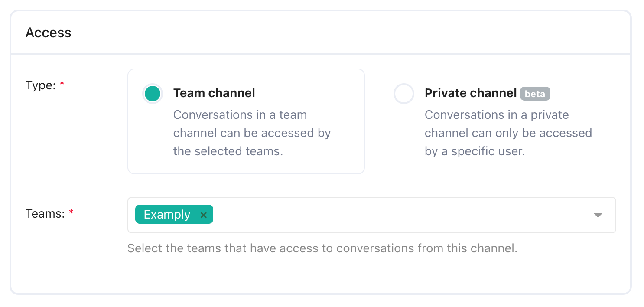This screenshot has height=307, width=644.
Task: Select the Team channel radio button
Action: point(153,94)
